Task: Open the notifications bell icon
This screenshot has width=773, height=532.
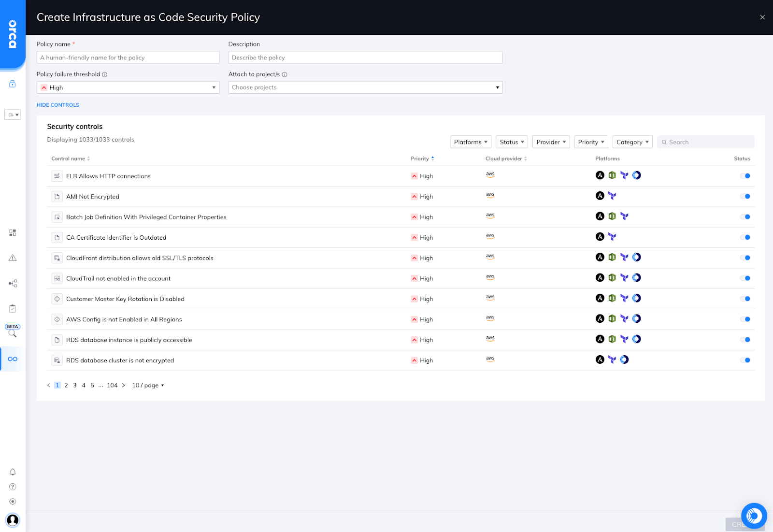Action: tap(12, 472)
